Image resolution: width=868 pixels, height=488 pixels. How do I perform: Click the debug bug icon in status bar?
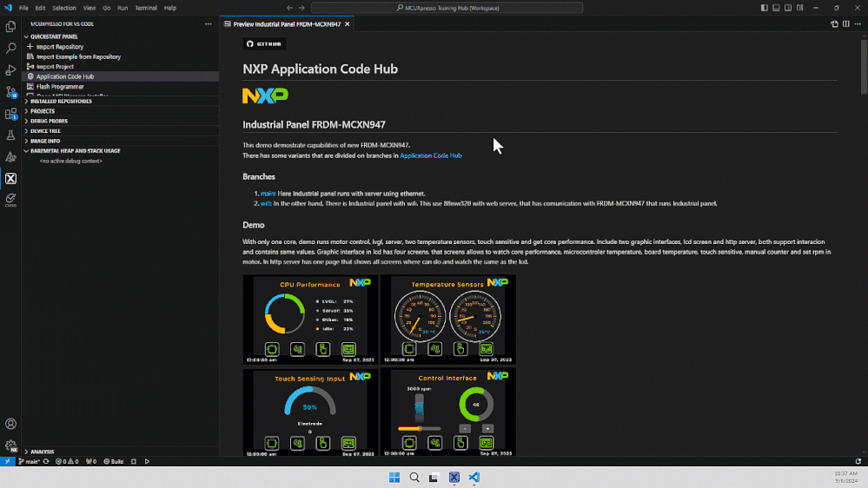(x=134, y=461)
